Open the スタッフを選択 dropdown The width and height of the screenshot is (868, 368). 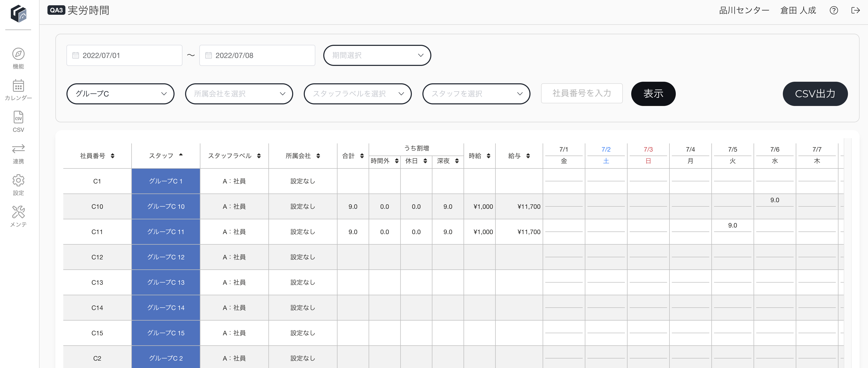pos(476,94)
